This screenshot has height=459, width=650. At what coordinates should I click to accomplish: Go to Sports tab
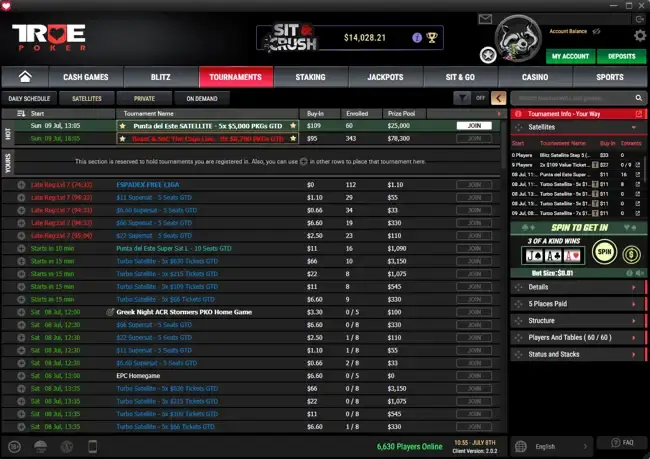(x=610, y=77)
